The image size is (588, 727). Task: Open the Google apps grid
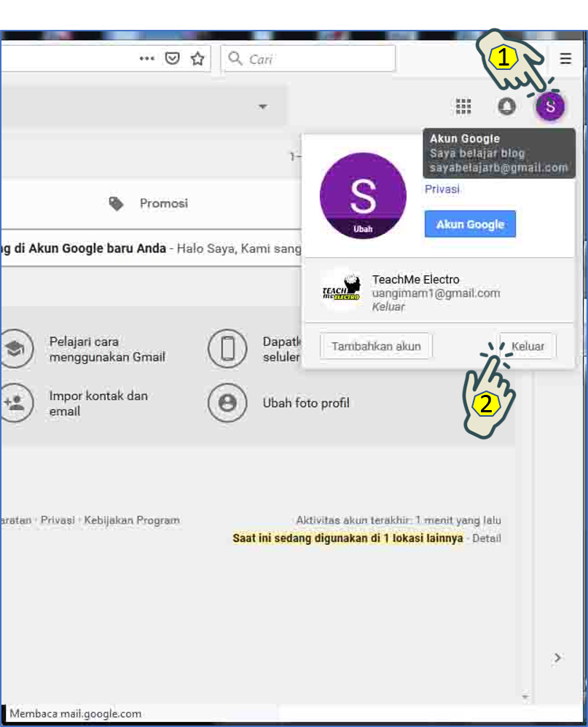(463, 106)
